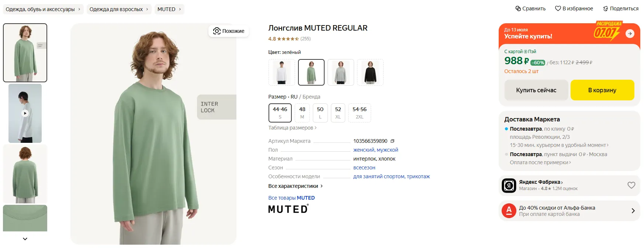The width and height of the screenshot is (644, 248).
Task: Click the Compare (Сравнить) icon
Action: [518, 8]
